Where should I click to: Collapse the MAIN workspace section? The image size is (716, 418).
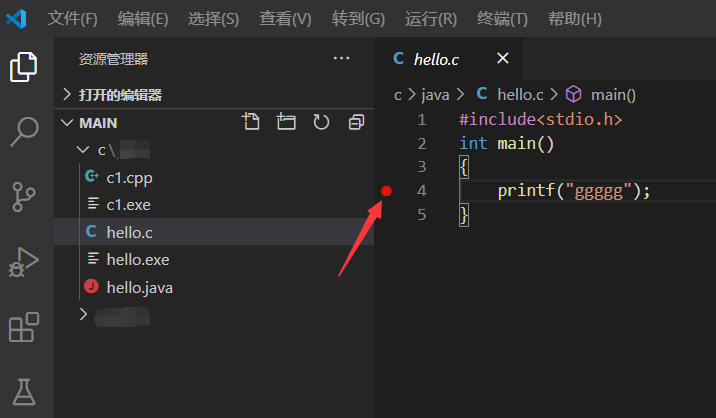pyautogui.click(x=67, y=123)
